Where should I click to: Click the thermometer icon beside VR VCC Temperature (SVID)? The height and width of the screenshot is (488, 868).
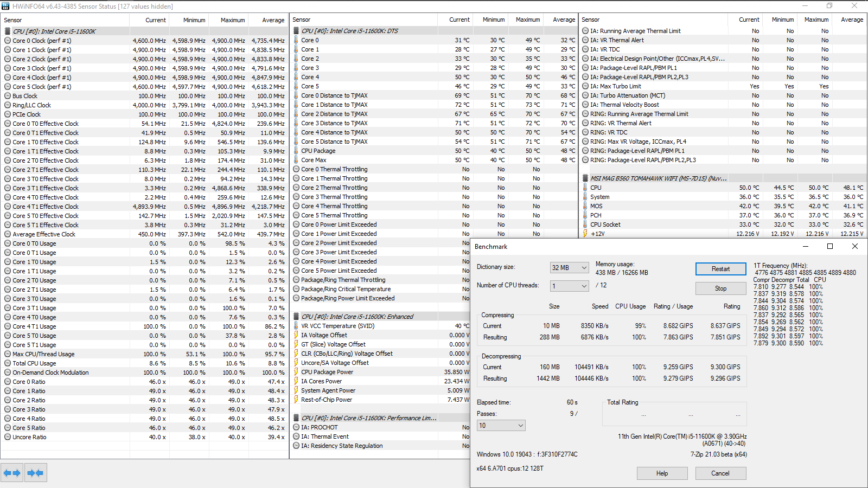pos(296,326)
